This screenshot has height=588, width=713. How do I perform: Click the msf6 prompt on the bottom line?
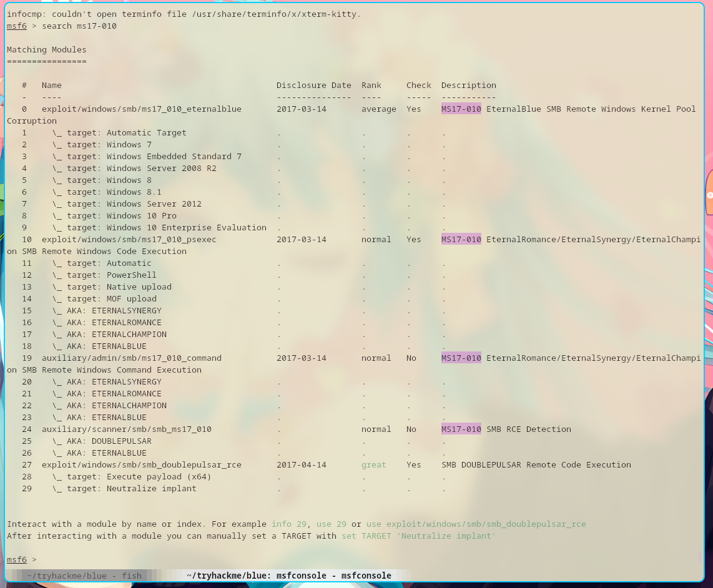17,560
